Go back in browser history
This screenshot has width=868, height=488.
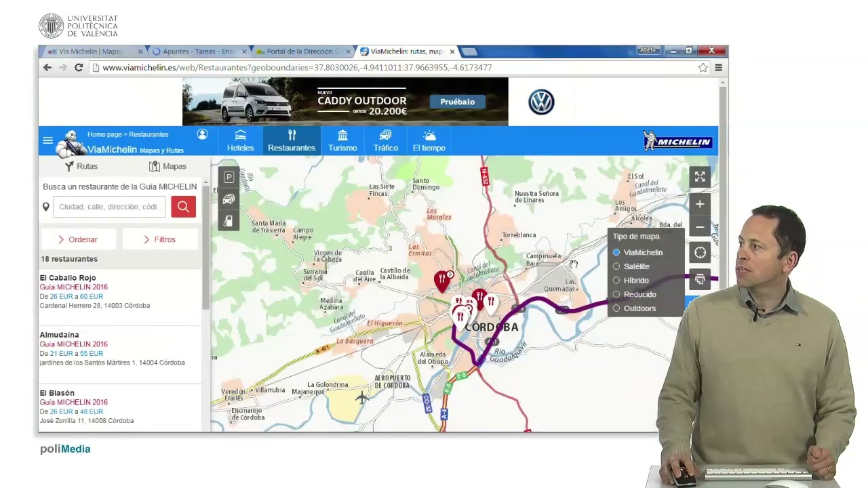pos(47,67)
